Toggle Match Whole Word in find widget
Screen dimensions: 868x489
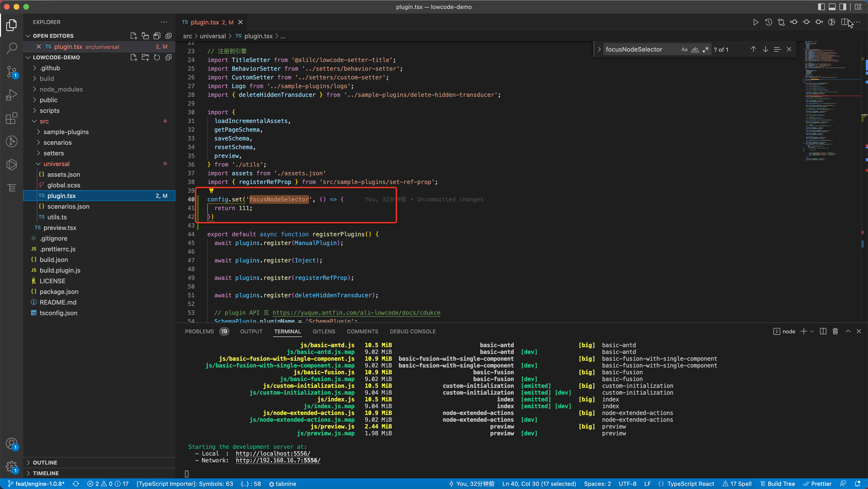[x=695, y=50]
